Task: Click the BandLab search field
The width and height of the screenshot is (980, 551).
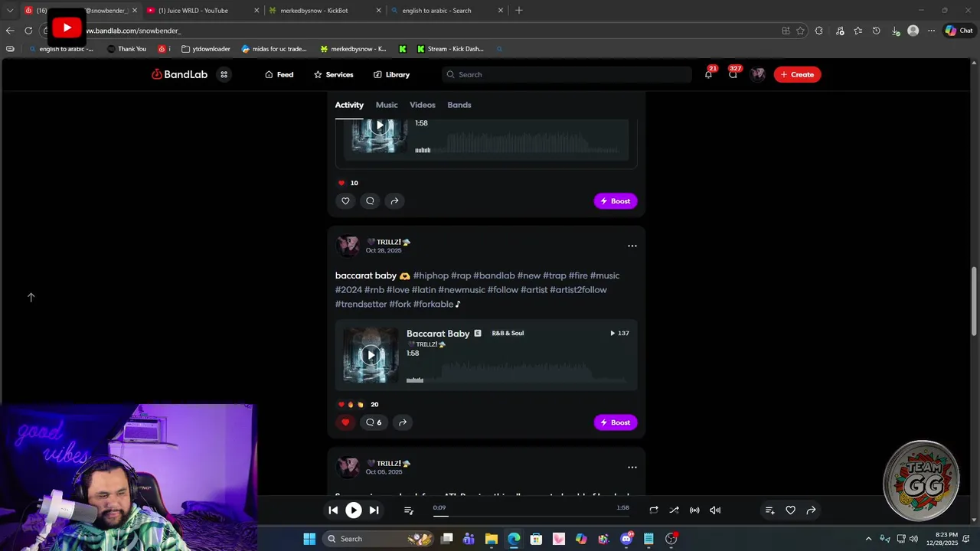Action: pyautogui.click(x=567, y=74)
